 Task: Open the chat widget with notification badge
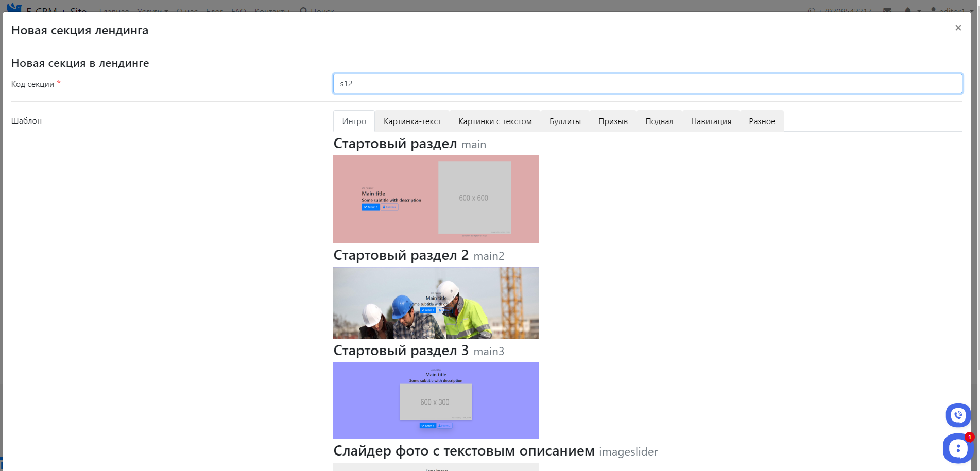point(957,449)
